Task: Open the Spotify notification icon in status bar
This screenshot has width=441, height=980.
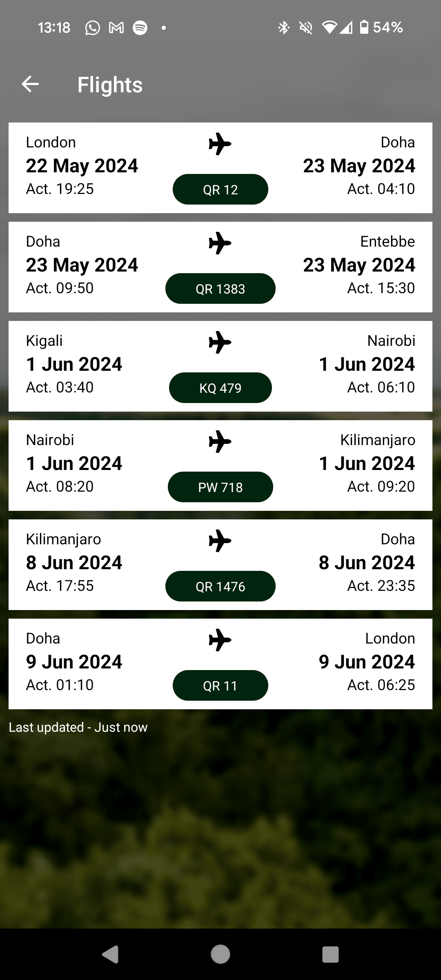Action: 140,28
